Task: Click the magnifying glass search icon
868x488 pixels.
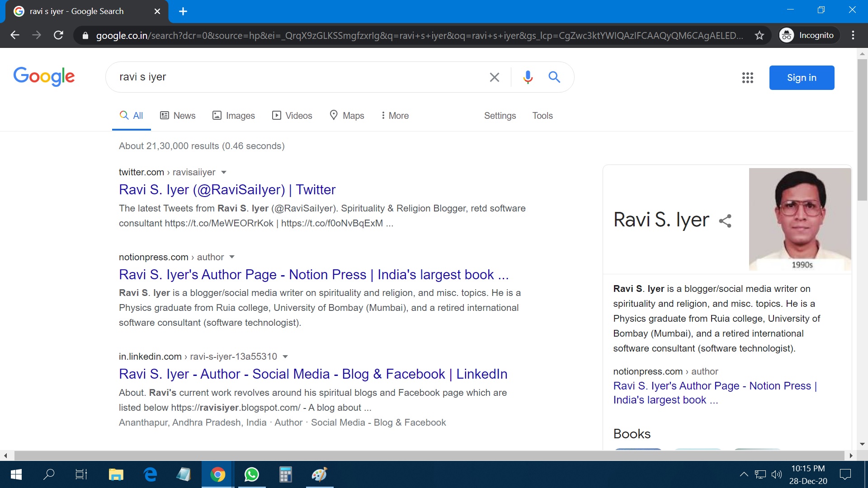Action: (x=554, y=77)
